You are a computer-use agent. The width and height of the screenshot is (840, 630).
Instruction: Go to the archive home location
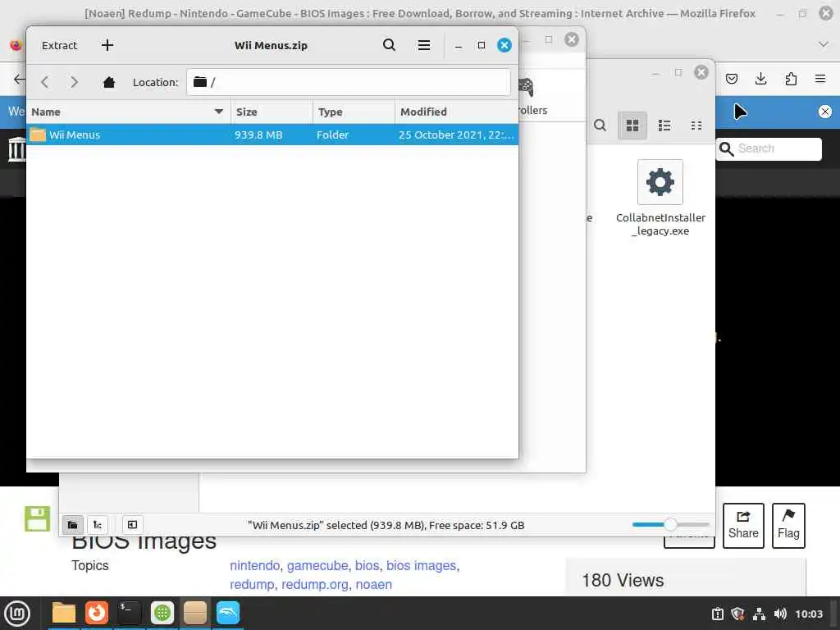[109, 82]
